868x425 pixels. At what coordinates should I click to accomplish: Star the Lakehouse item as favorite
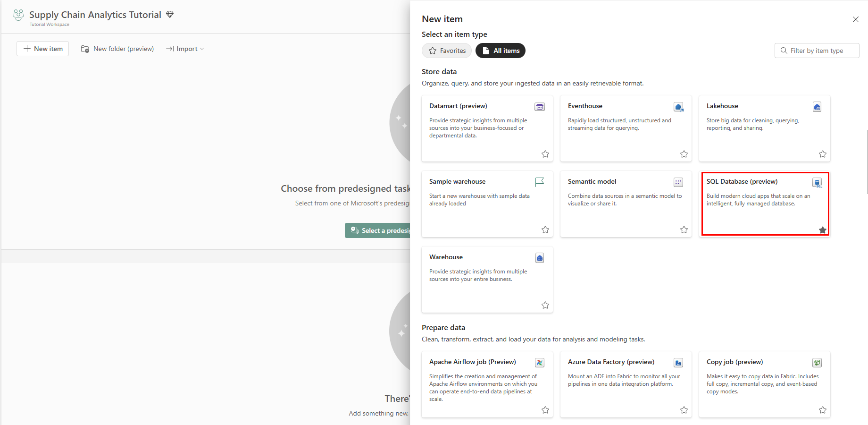[x=823, y=154]
